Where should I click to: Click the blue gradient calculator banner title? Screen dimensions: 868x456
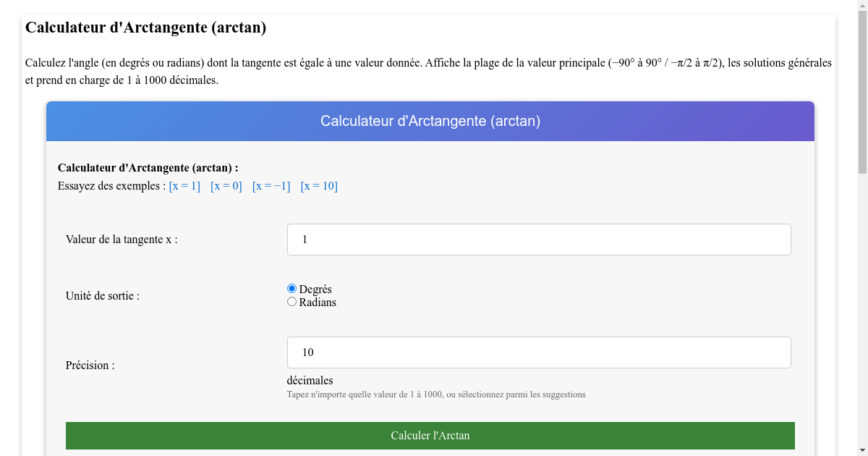coord(430,121)
